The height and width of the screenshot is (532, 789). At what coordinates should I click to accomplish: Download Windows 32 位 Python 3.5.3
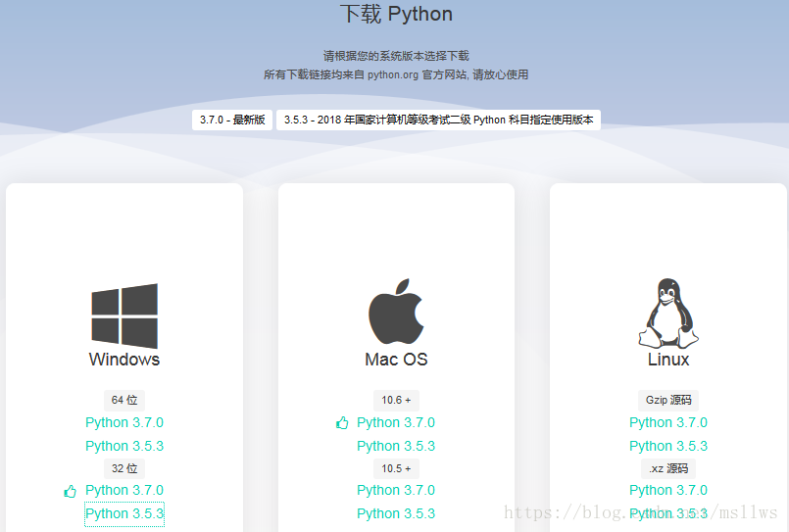point(124,513)
